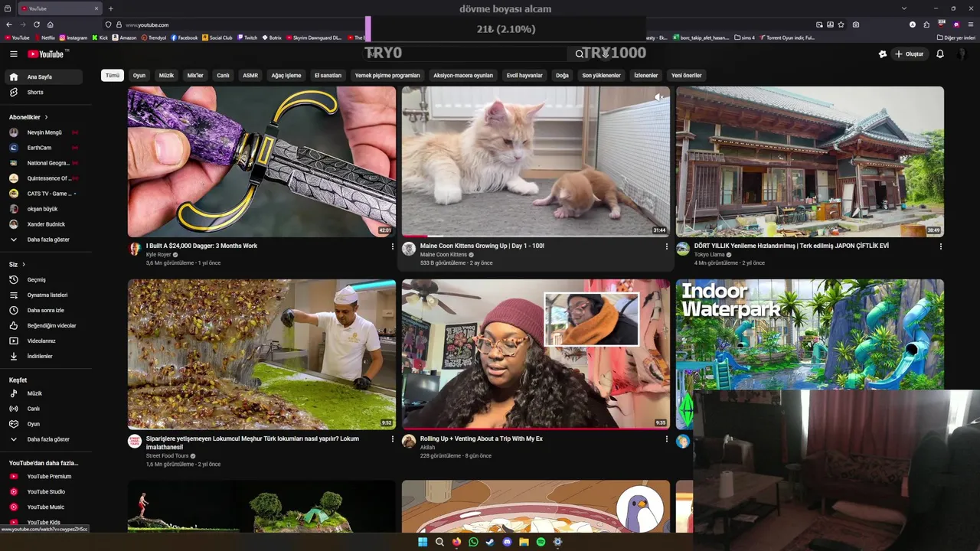Click the Maine Coon video progress bar
980x551 pixels.
536,236
